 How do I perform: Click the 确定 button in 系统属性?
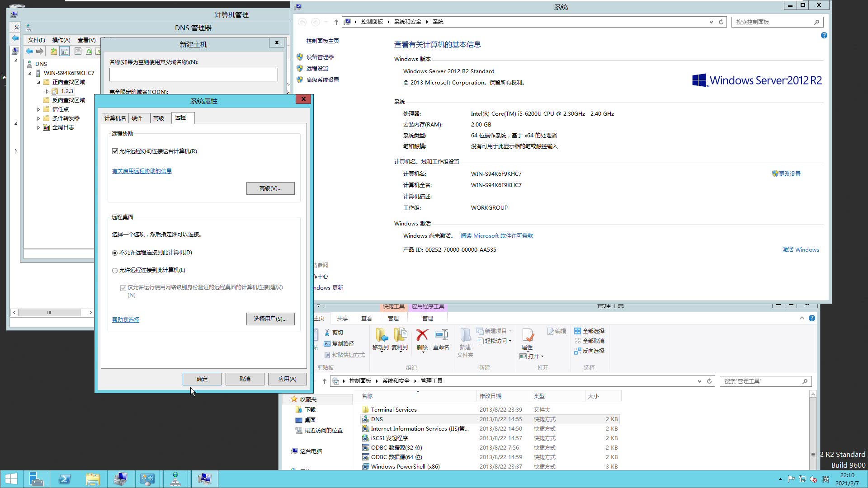(202, 379)
